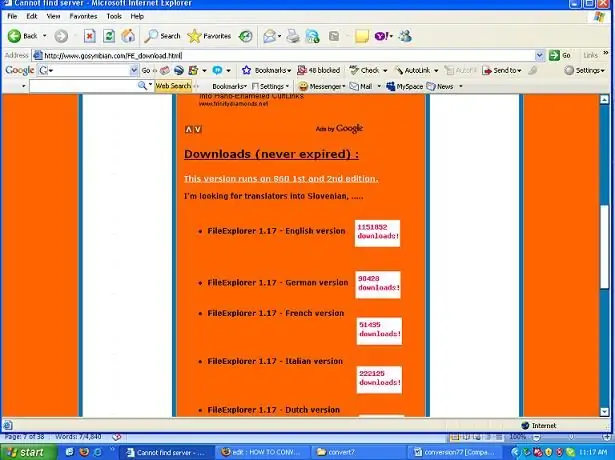Click the Edit page toolbar icon

[x=312, y=36]
